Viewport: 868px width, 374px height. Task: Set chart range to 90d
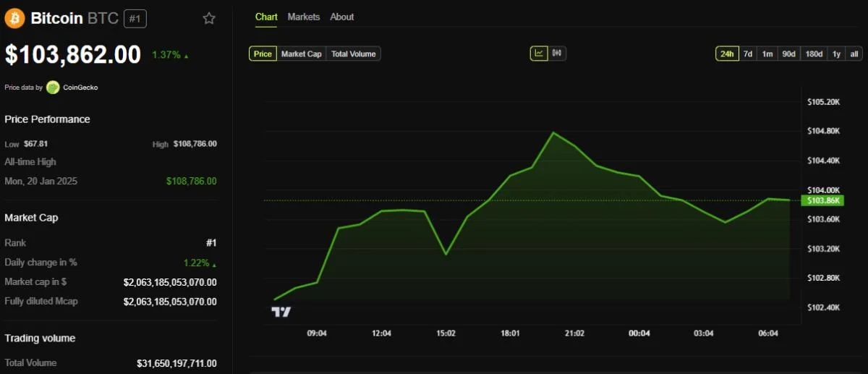pos(788,54)
